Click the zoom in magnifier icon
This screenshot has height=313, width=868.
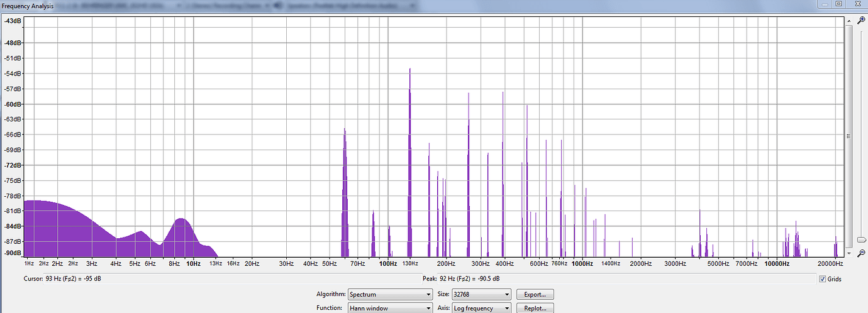[x=861, y=21]
